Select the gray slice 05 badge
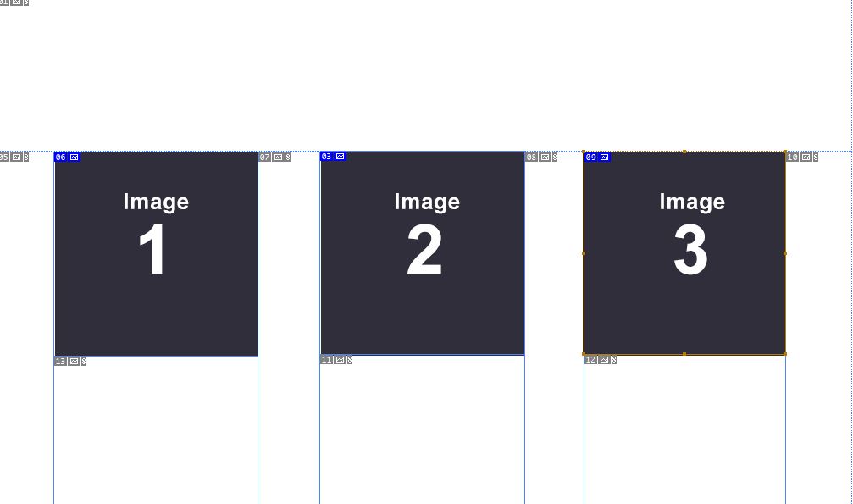853x504 pixels. pyautogui.click(x=14, y=158)
